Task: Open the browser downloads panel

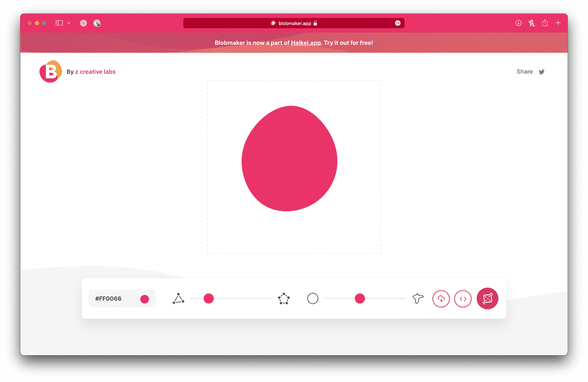Action: (518, 23)
